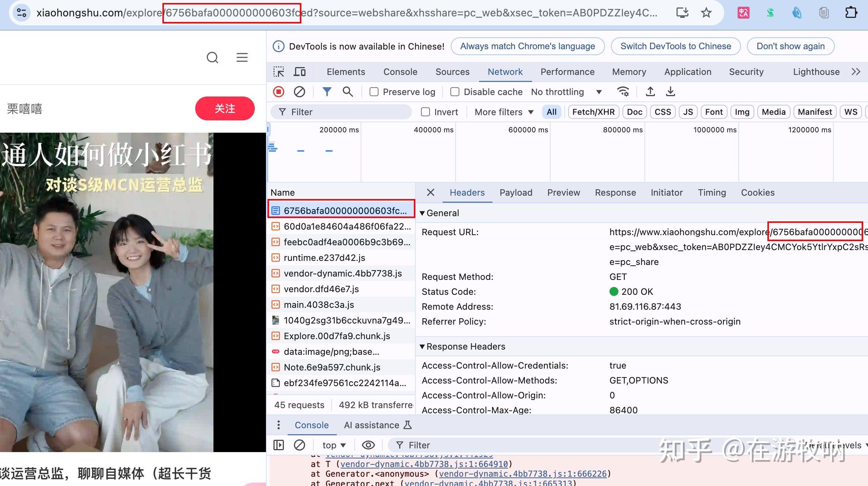
Task: Click the network Filter input field
Action: pyautogui.click(x=346, y=112)
